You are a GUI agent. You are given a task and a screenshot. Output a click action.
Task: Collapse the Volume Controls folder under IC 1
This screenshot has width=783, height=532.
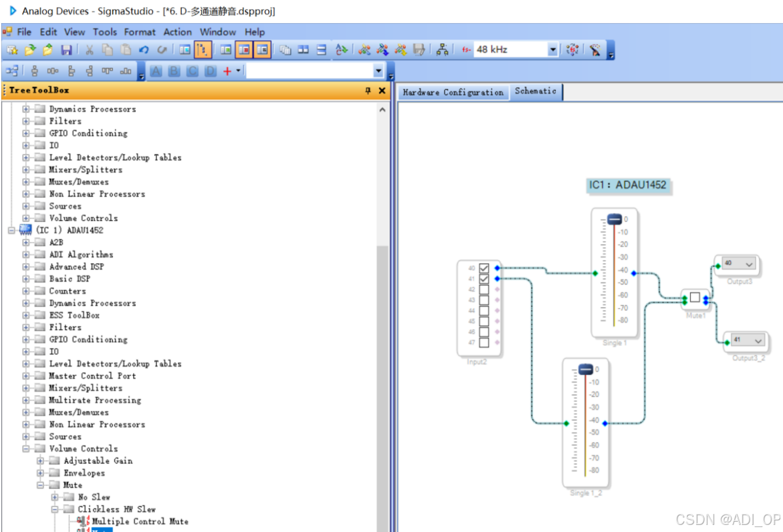click(x=26, y=448)
